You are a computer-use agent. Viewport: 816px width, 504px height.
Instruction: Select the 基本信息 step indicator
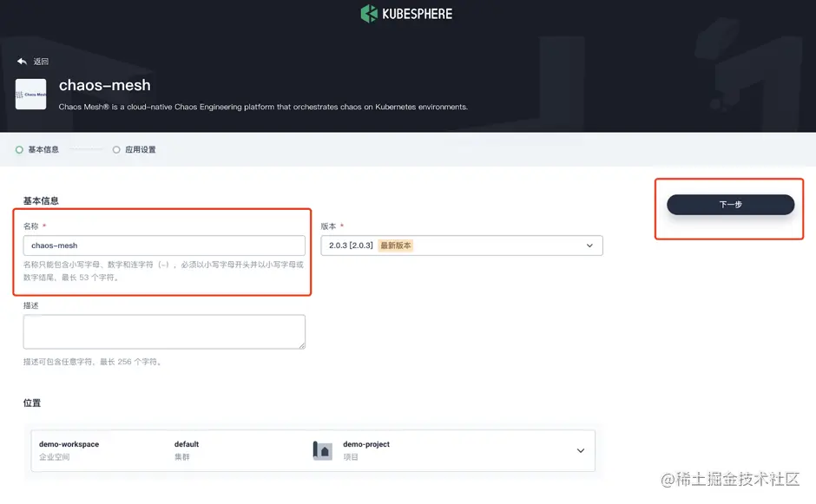(37, 150)
